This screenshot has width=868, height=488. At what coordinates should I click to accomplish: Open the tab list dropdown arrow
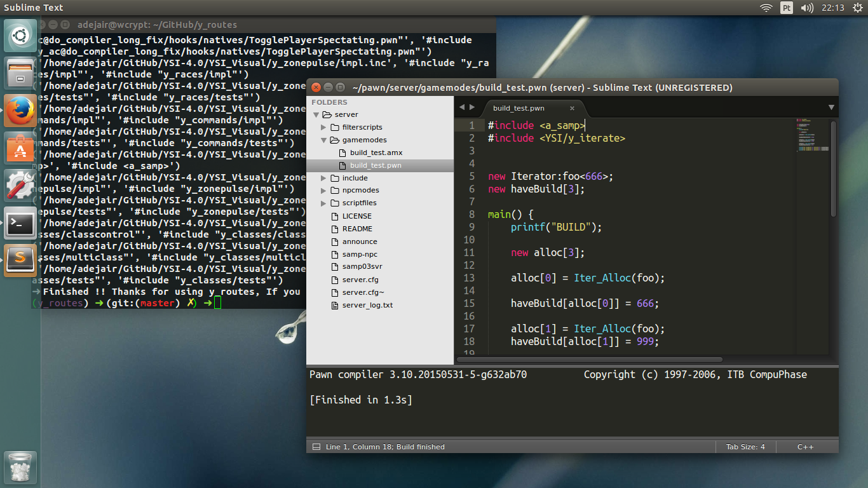831,107
